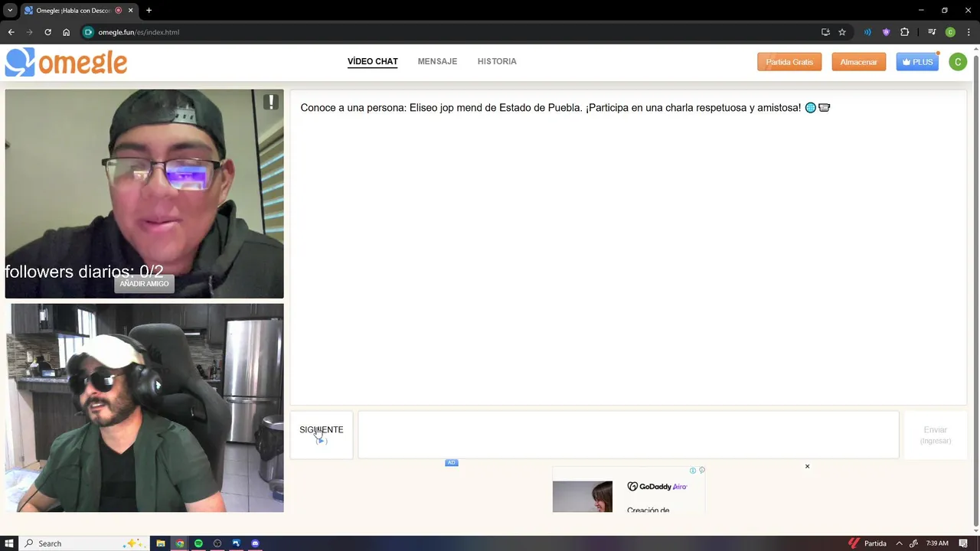
Task: Open the media controls playlist icon
Action: 932,32
